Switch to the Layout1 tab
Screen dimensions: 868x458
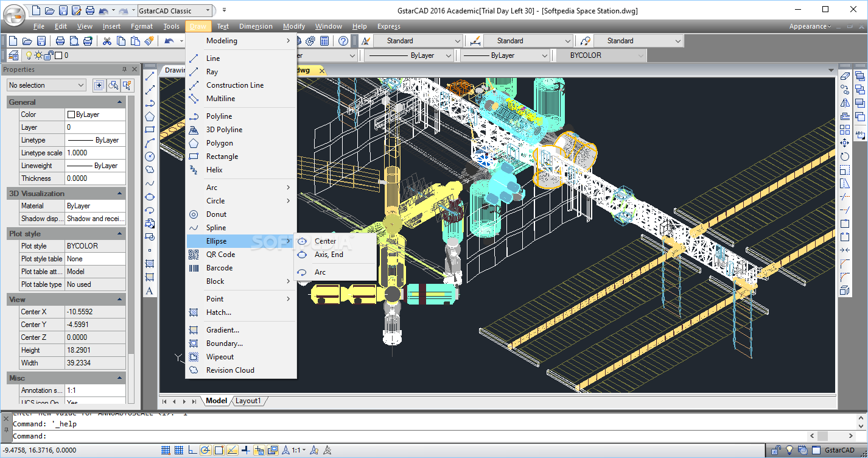[x=248, y=401]
